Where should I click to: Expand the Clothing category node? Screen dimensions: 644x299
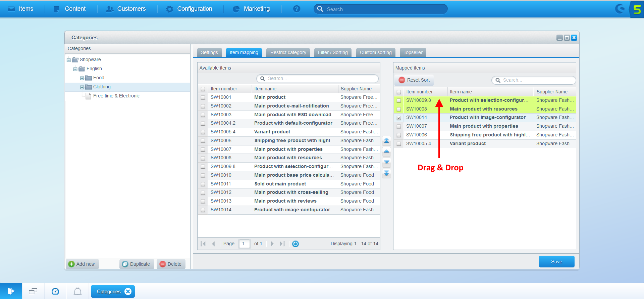pyautogui.click(x=82, y=87)
